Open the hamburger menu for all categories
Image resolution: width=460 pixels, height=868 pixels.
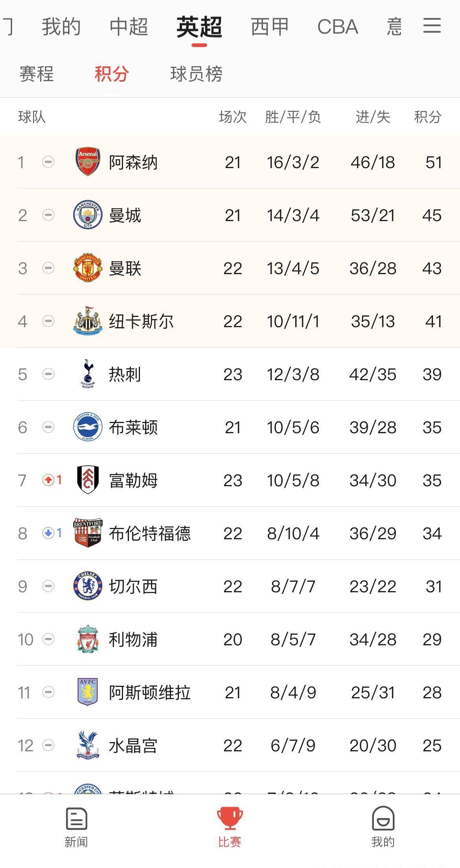click(x=432, y=26)
